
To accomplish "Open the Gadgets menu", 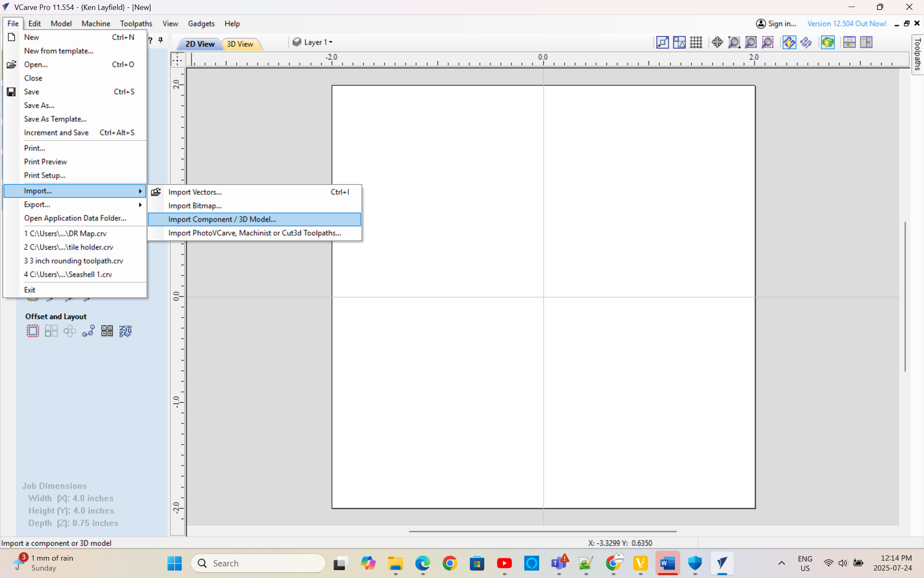I will (x=201, y=24).
